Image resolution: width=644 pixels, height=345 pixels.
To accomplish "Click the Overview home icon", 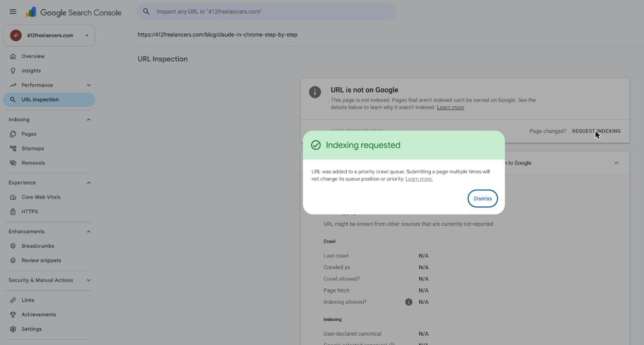I will pyautogui.click(x=13, y=56).
